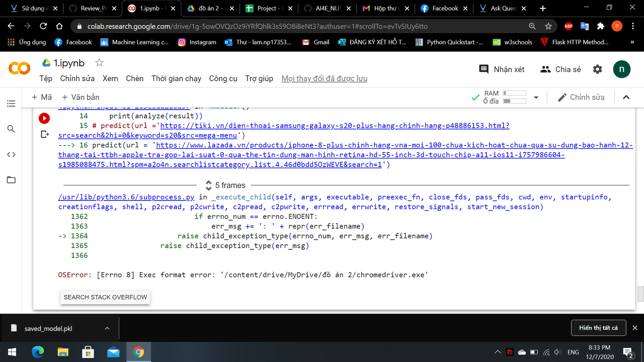Open the Chrome three-dot menu

633,26
